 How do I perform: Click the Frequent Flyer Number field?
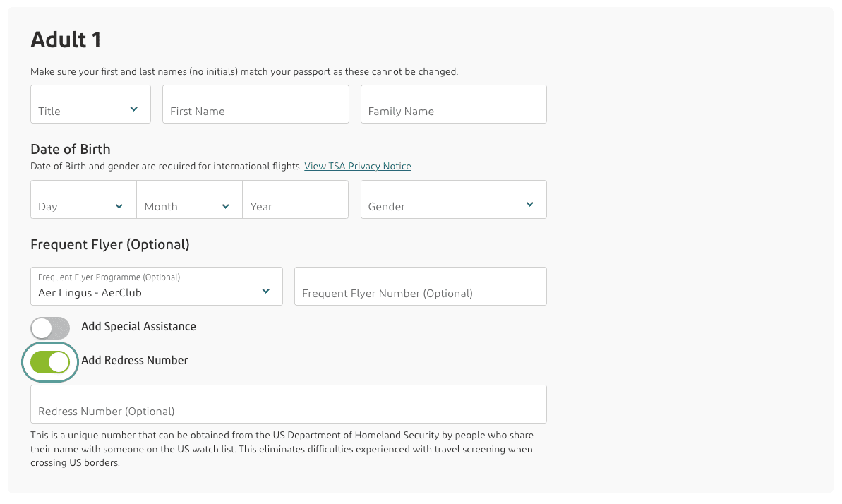pyautogui.click(x=420, y=286)
